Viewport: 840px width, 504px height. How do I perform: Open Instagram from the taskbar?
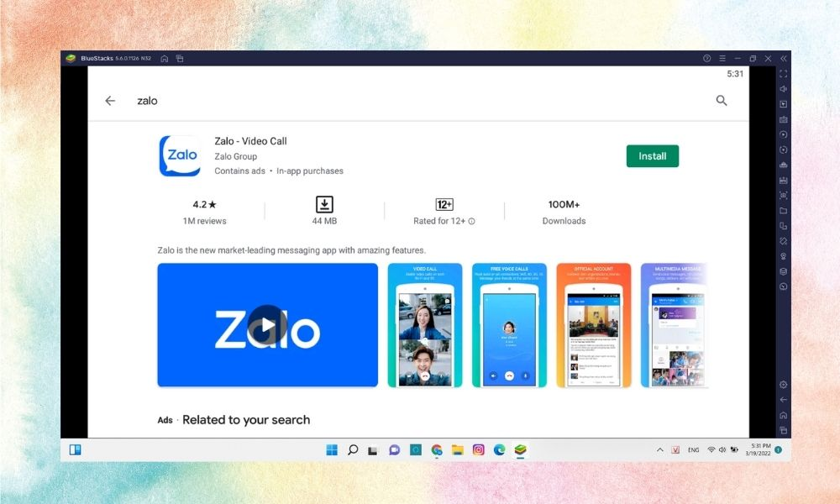(x=479, y=450)
